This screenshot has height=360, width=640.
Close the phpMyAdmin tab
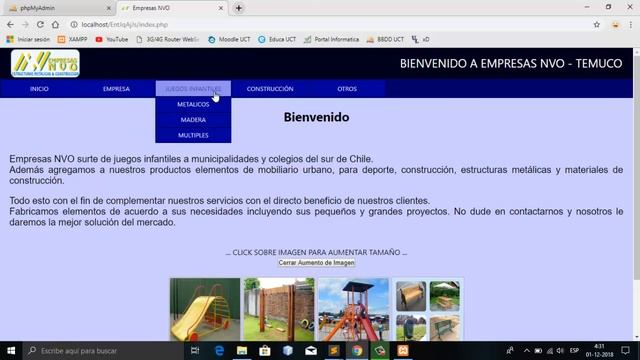click(x=109, y=8)
